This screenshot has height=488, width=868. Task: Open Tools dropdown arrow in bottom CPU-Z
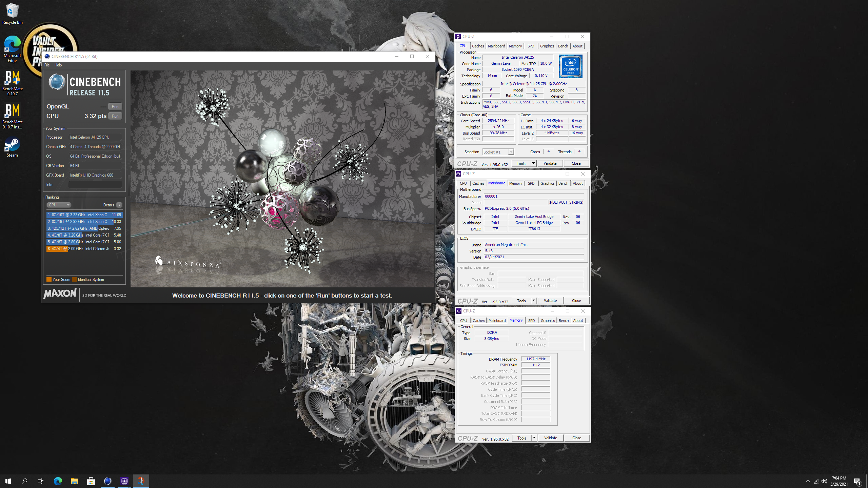click(x=534, y=438)
